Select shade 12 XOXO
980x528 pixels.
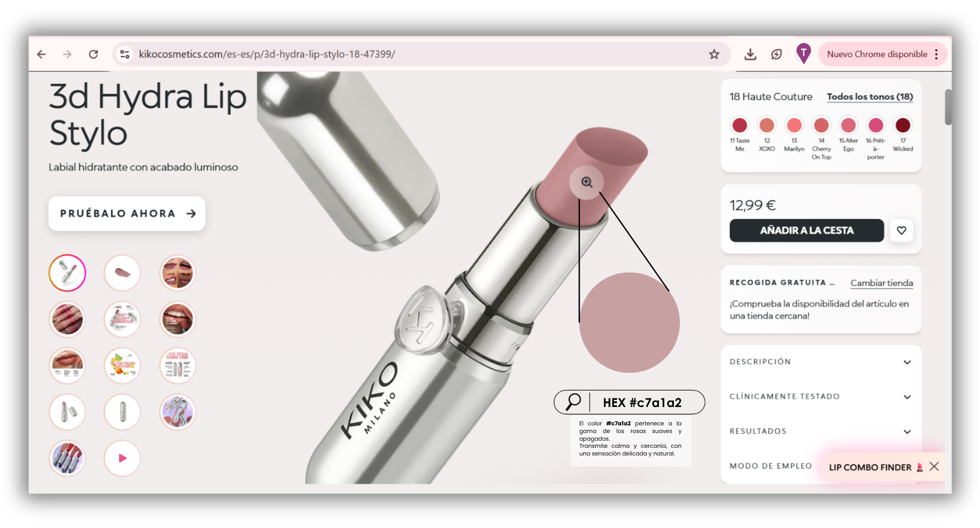click(x=767, y=125)
